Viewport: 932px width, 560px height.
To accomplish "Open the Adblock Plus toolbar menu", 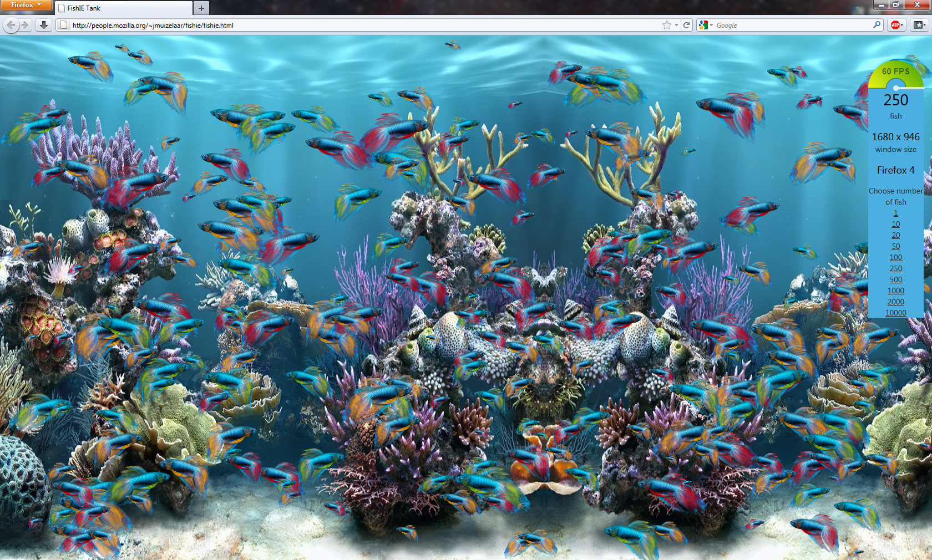I will pos(896,25).
